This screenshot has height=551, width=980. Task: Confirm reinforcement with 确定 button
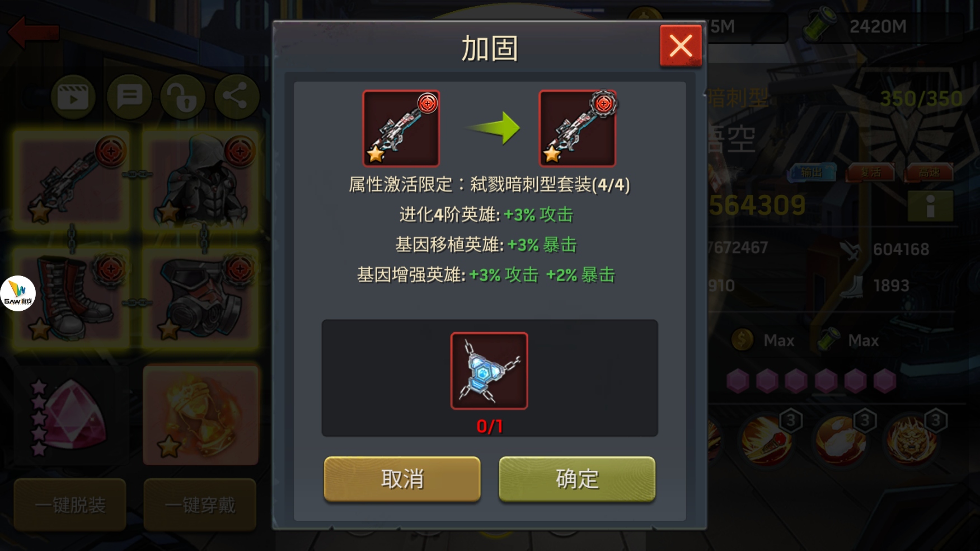(x=577, y=479)
